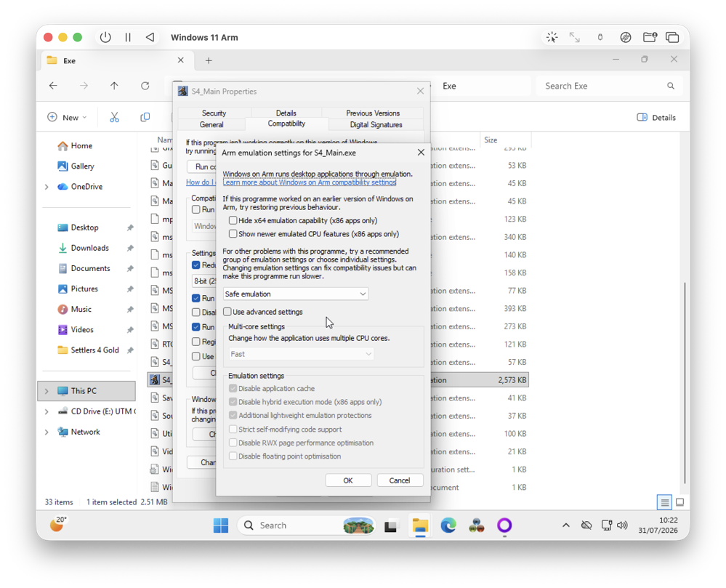Expand OneDrive in navigation pane
The image size is (726, 588).
click(x=47, y=187)
